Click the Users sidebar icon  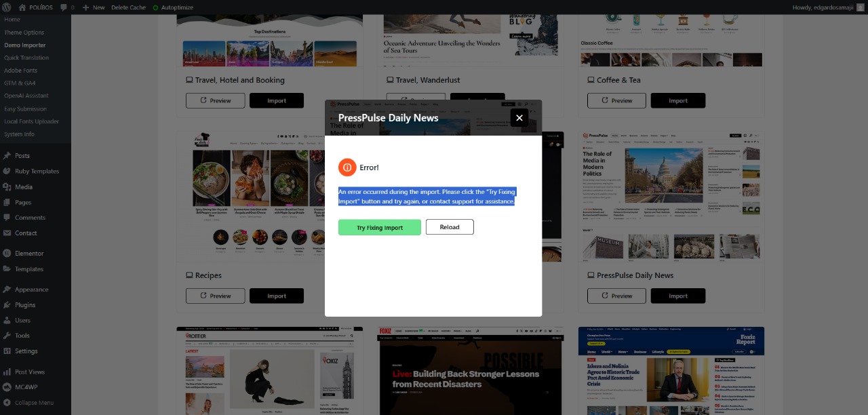click(x=7, y=321)
